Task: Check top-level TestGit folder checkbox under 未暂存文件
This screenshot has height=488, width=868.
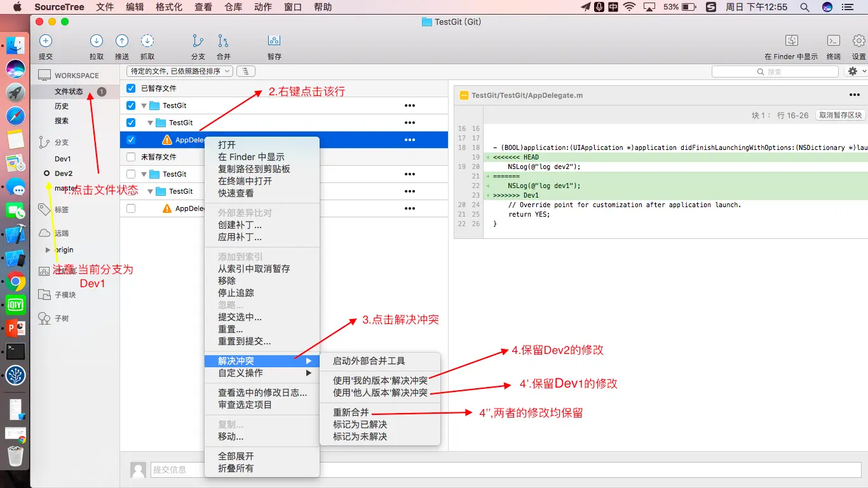Action: 131,174
